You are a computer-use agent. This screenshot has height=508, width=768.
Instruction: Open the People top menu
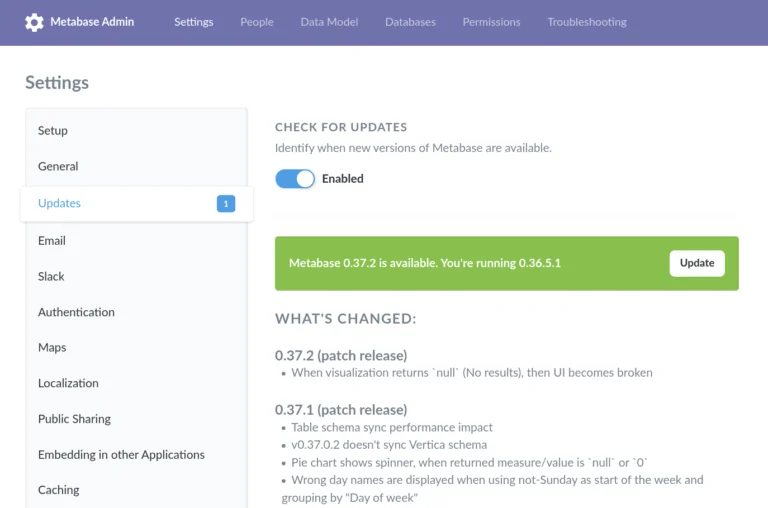tap(257, 22)
